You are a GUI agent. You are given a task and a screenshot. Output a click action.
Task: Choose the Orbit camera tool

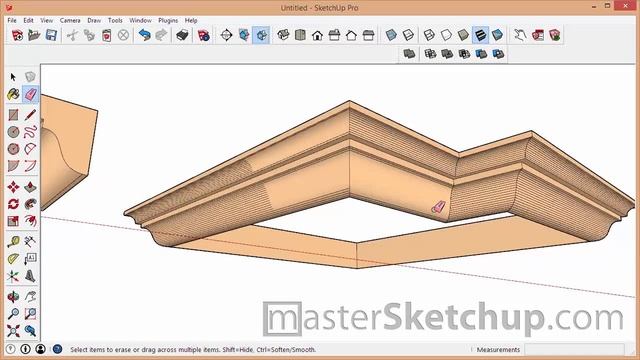(x=13, y=296)
